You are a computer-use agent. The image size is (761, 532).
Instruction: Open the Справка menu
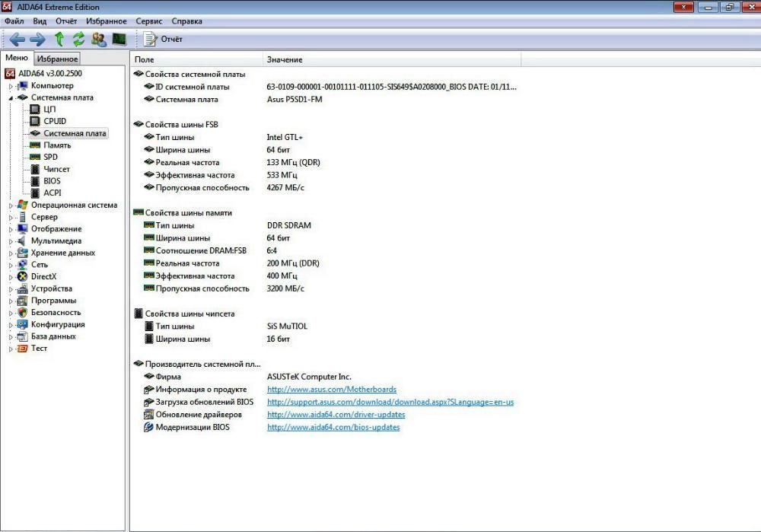click(x=187, y=21)
